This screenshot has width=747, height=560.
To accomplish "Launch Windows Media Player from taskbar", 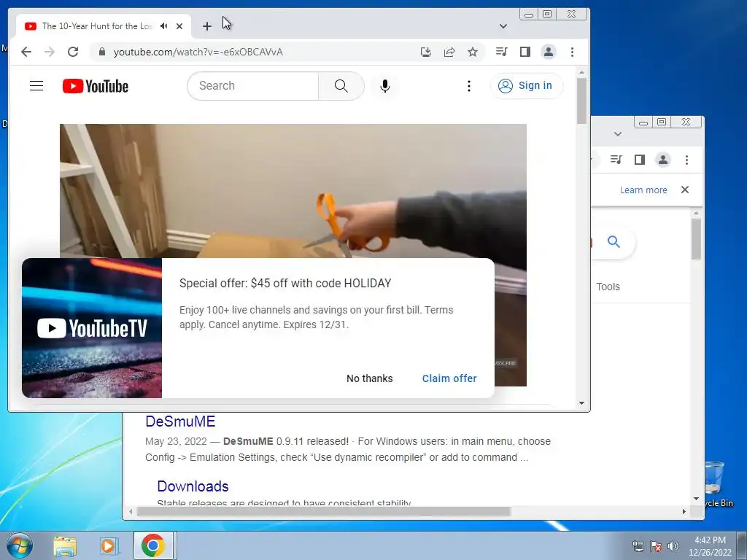I will pyautogui.click(x=109, y=545).
